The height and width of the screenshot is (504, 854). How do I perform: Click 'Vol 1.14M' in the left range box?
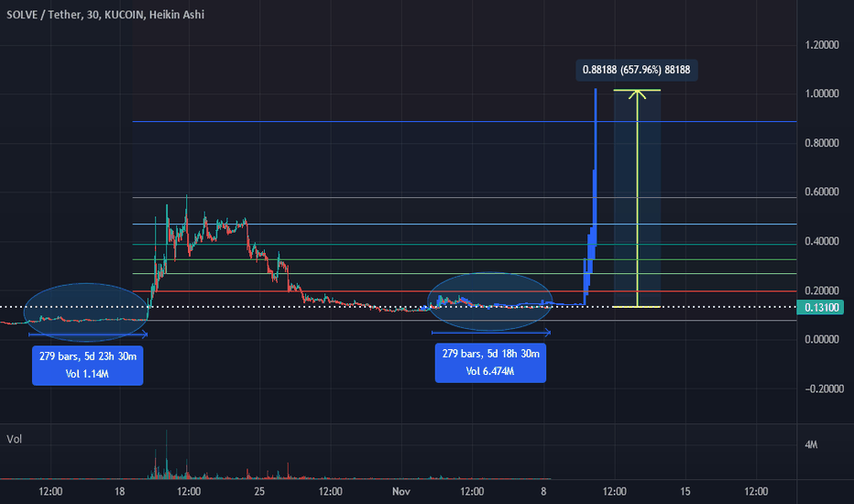pos(87,374)
